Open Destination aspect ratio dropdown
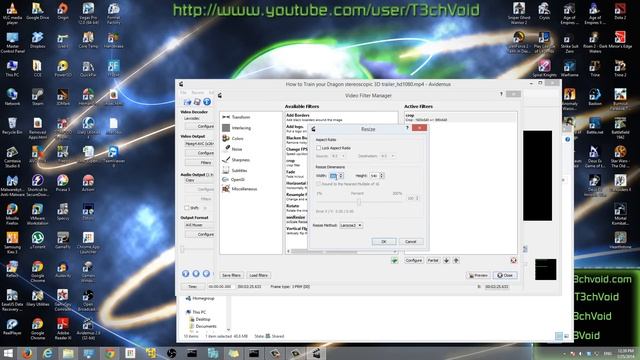 tap(388, 156)
